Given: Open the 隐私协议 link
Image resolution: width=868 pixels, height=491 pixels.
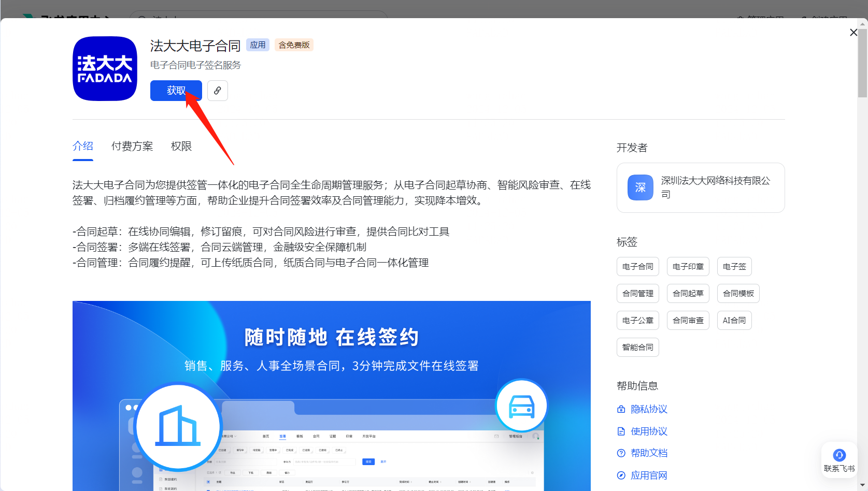Looking at the screenshot, I should pos(649,409).
